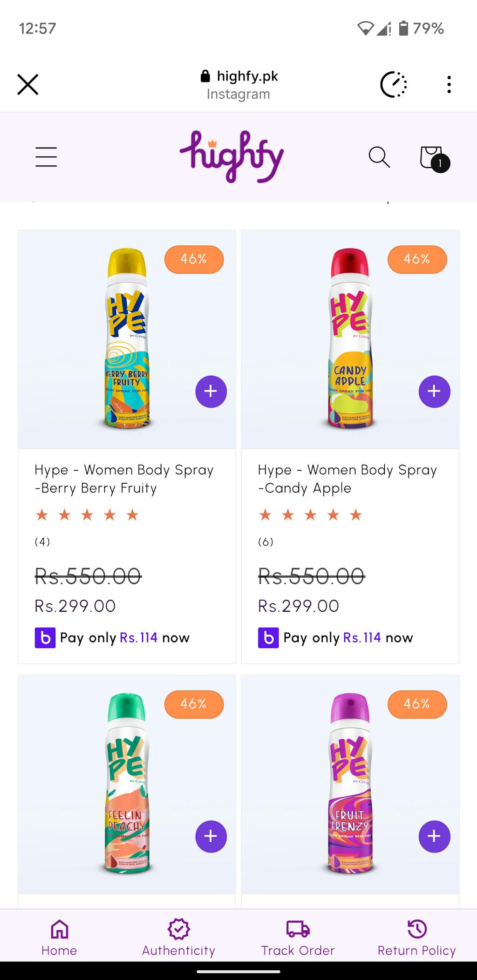The height and width of the screenshot is (980, 477).
Task: Click the highfy logo
Action: coord(232,157)
